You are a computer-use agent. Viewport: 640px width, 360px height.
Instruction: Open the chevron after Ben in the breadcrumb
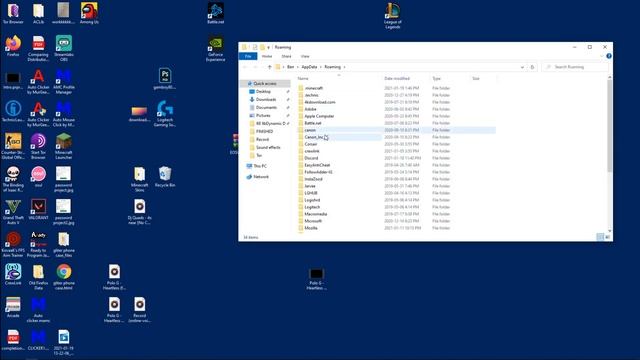click(298, 67)
